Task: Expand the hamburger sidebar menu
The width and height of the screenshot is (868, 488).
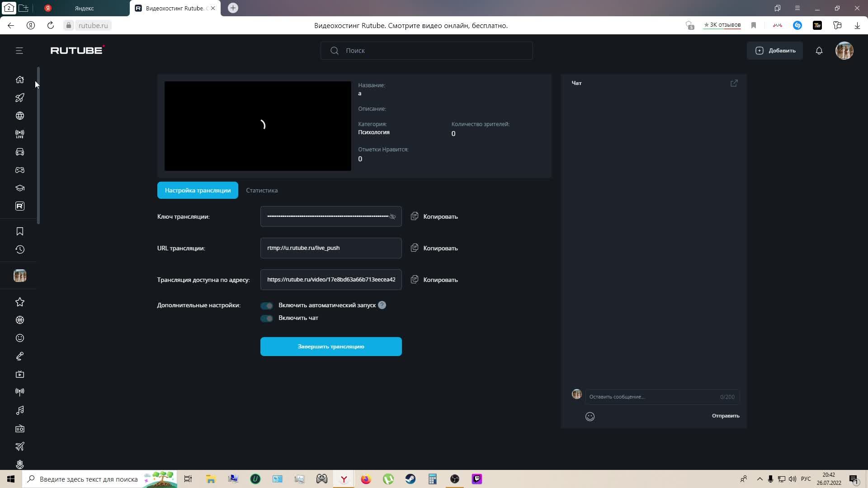Action: 19,51
